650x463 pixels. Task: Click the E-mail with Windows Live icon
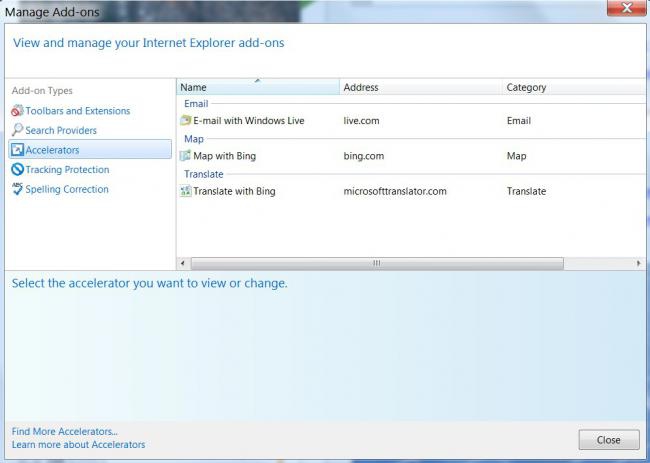pos(185,121)
